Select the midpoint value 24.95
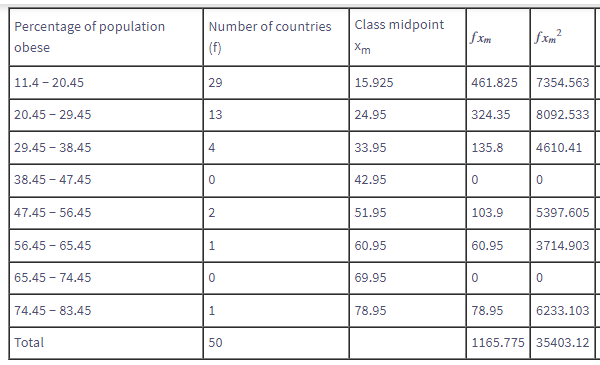The image size is (600, 365). [x=408, y=115]
